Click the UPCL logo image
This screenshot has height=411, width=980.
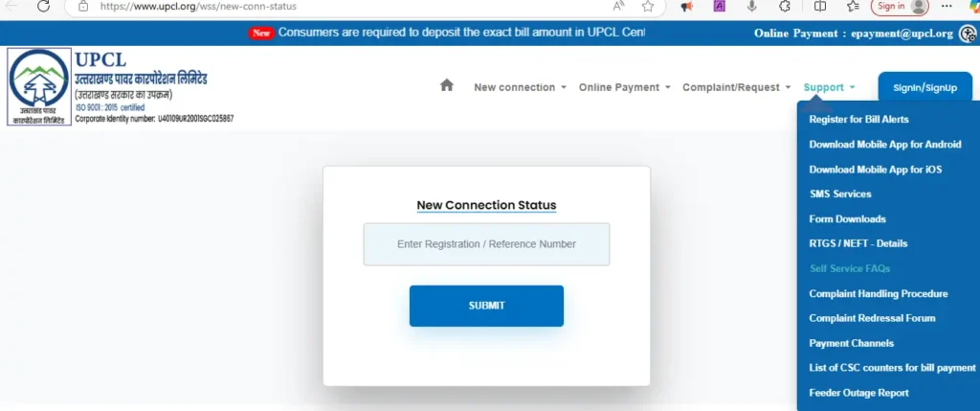(x=39, y=87)
